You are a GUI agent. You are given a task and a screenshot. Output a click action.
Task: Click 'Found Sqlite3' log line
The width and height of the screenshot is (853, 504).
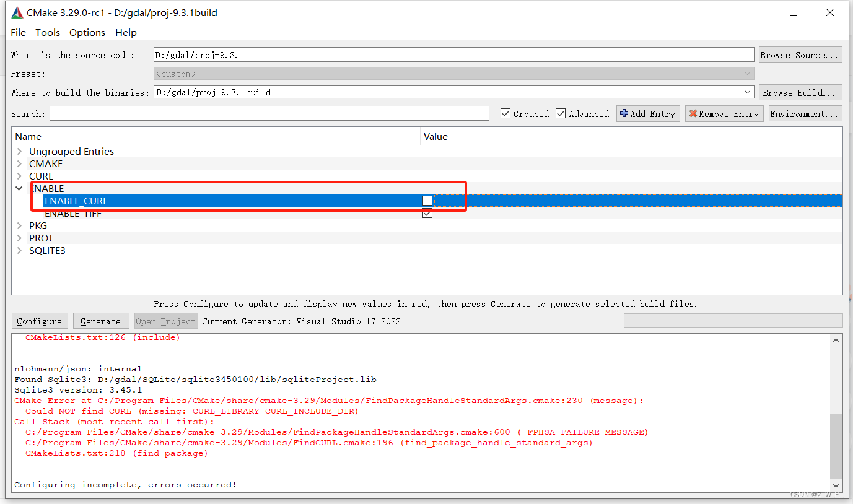pyautogui.click(x=195, y=380)
